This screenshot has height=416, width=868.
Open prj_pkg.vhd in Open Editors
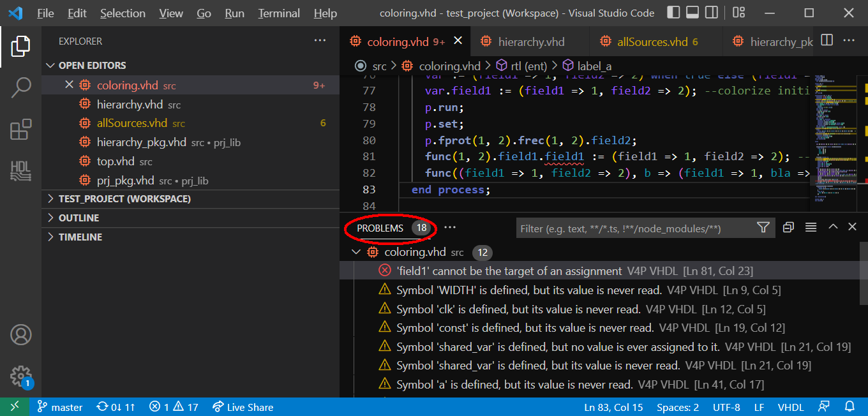click(x=191, y=181)
